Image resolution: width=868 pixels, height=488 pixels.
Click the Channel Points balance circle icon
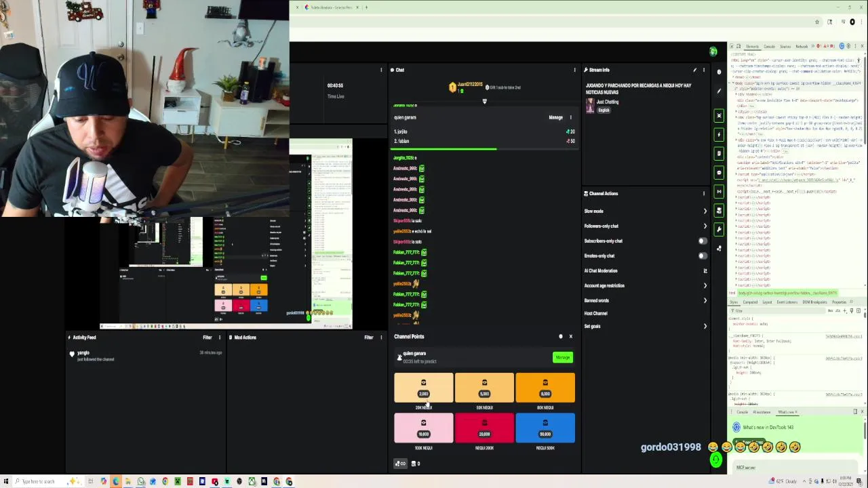pyautogui.click(x=560, y=336)
